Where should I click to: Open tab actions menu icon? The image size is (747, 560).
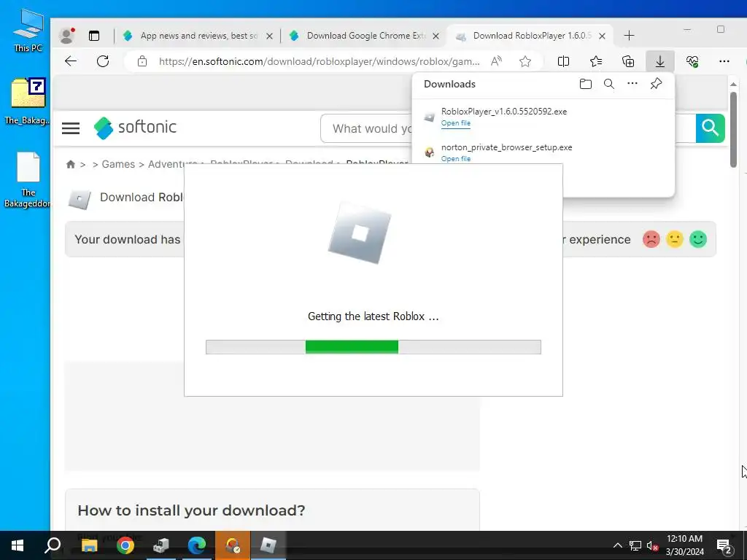[94, 35]
